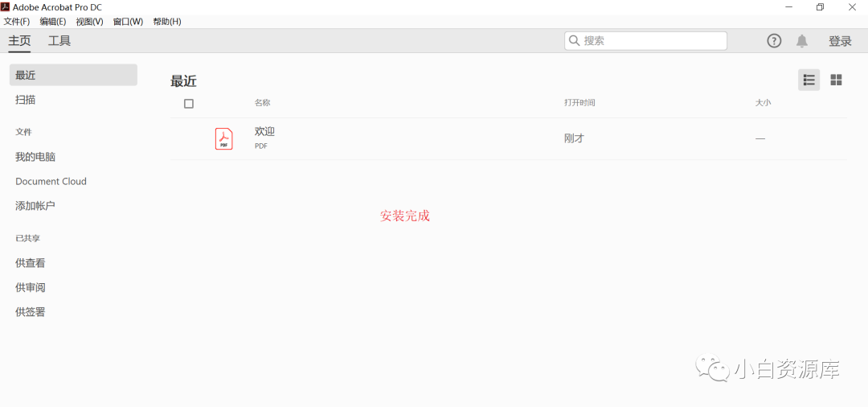This screenshot has height=407, width=868.
Task: Open the 帮助(H) menu
Action: pyautogui.click(x=166, y=22)
